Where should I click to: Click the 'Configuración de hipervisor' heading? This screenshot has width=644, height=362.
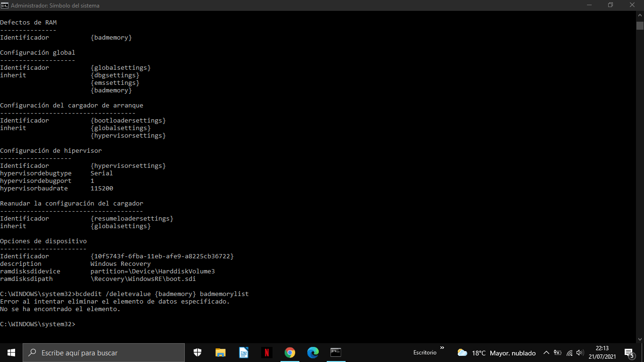point(51,150)
